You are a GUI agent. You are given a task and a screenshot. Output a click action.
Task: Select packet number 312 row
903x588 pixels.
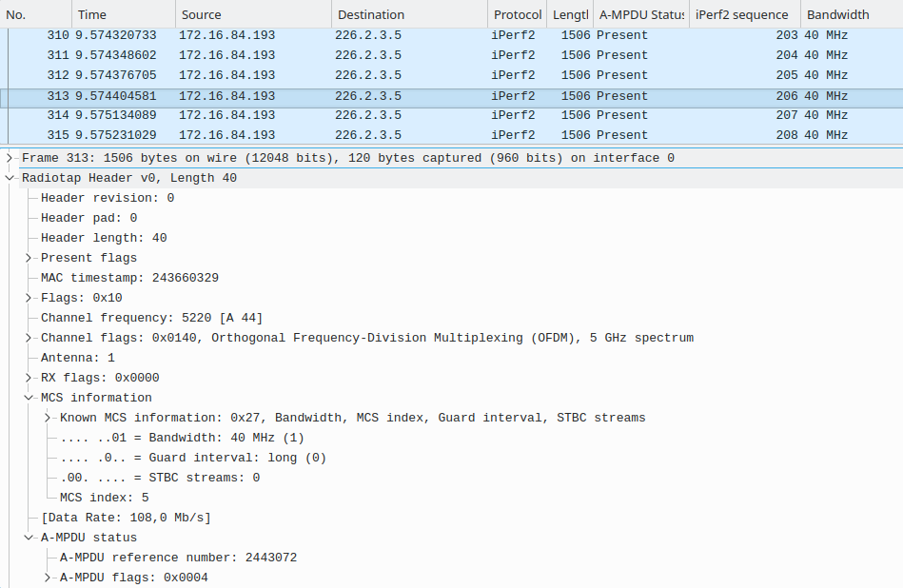click(x=451, y=75)
